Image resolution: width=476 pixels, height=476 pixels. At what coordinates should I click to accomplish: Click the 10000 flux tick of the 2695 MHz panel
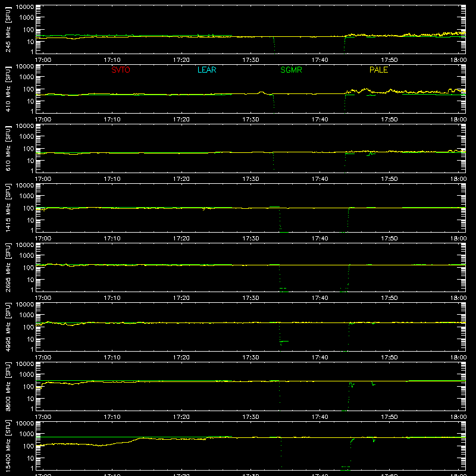pyautogui.click(x=25, y=245)
